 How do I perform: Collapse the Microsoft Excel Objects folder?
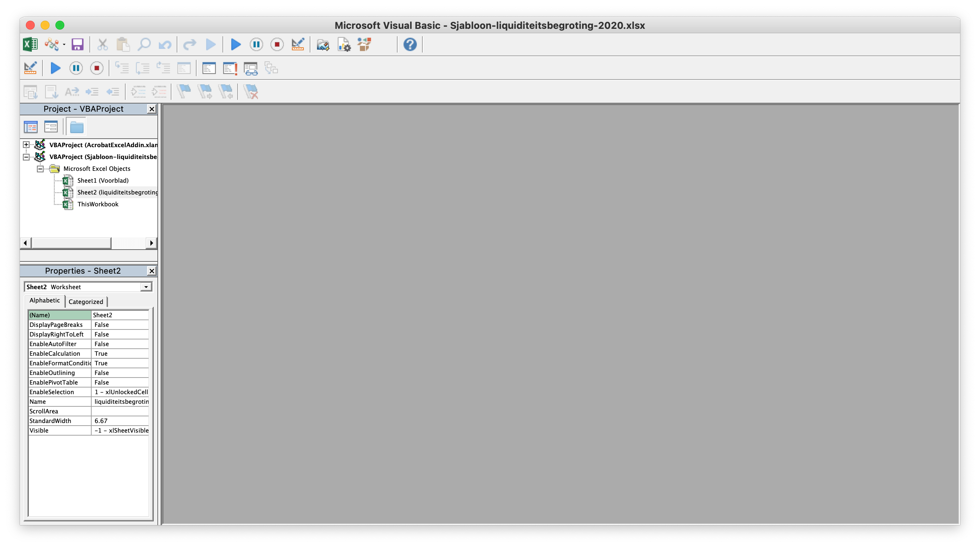click(x=40, y=169)
